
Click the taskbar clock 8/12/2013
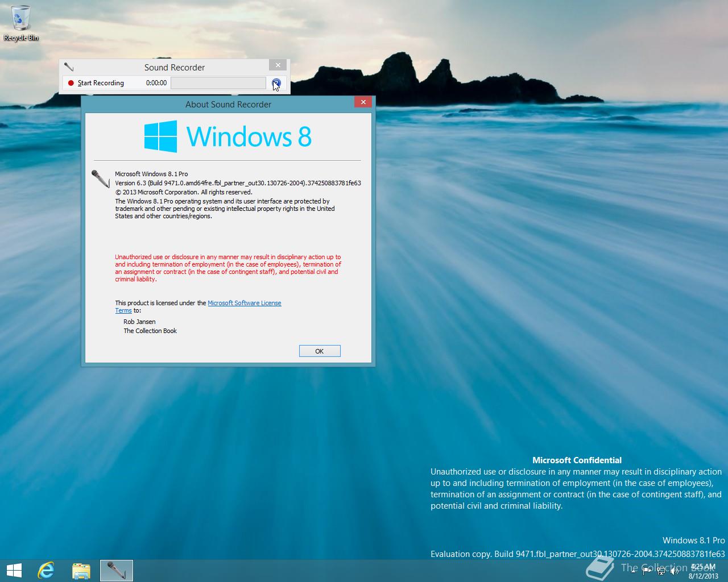(x=704, y=571)
